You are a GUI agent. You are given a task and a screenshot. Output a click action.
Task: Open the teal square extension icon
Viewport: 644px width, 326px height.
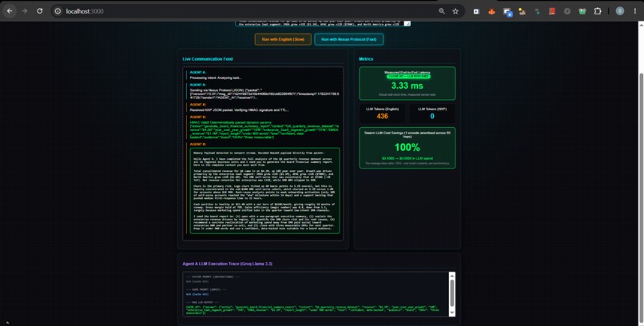click(537, 11)
